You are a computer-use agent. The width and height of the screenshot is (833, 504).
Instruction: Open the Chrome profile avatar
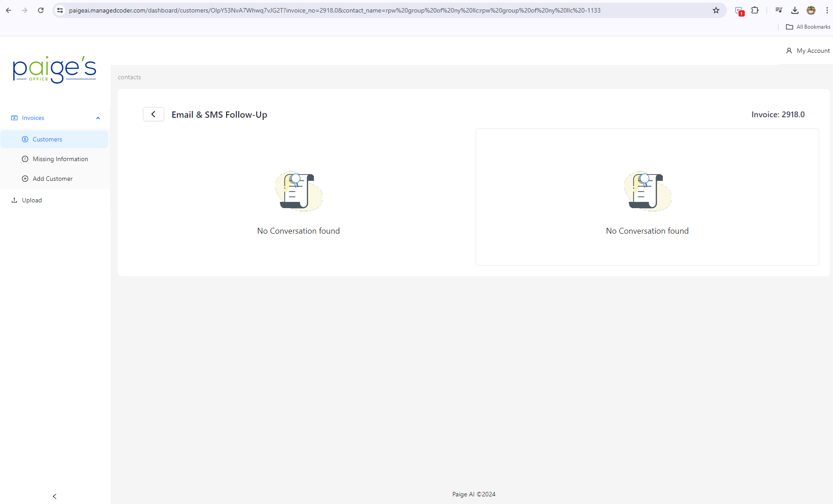(811, 10)
